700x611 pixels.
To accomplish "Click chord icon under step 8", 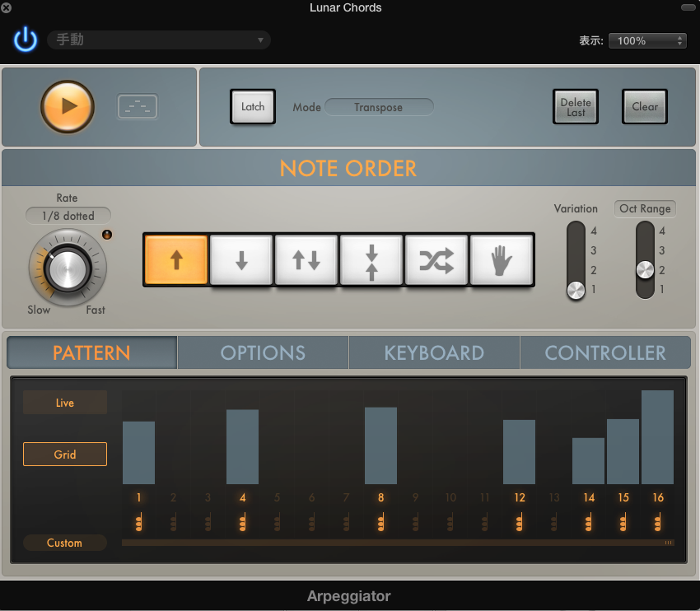I will coord(380,522).
